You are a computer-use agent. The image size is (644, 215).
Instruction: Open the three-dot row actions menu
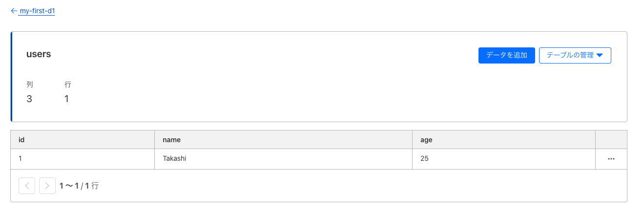[611, 159]
